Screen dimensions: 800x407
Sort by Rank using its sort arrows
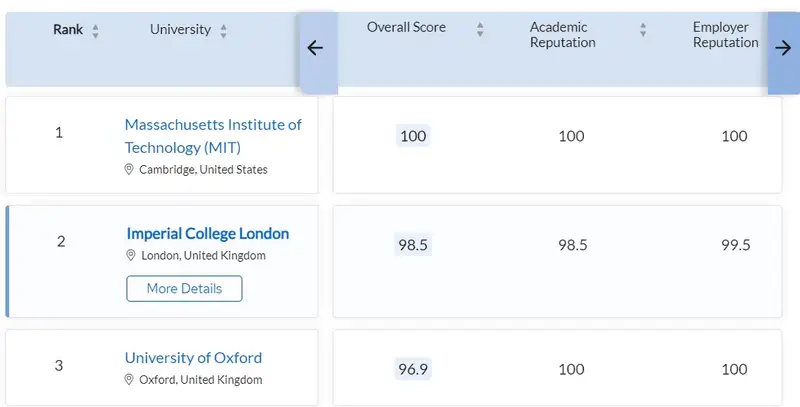[95, 31]
